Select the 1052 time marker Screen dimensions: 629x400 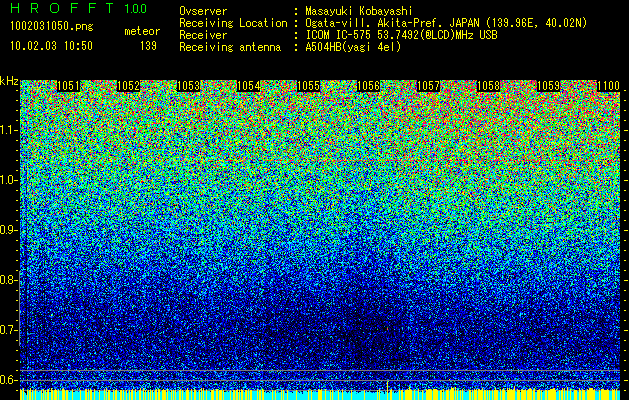tap(128, 86)
